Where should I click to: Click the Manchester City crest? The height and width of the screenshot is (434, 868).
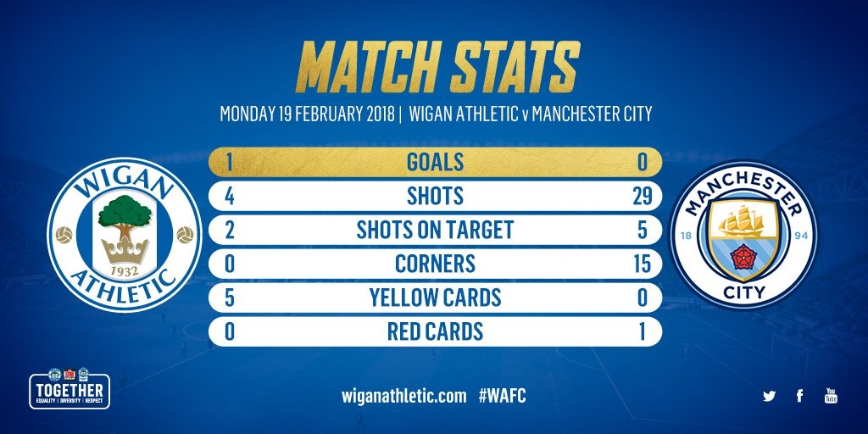point(743,234)
